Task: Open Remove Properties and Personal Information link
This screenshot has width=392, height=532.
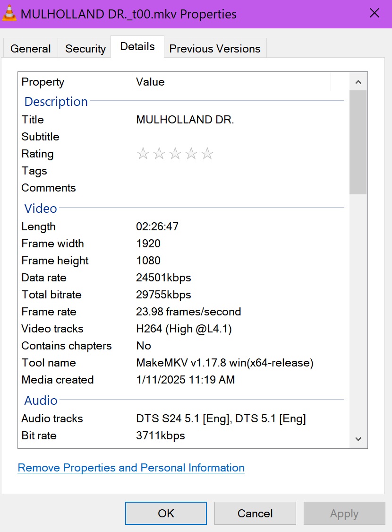Action: (131, 468)
